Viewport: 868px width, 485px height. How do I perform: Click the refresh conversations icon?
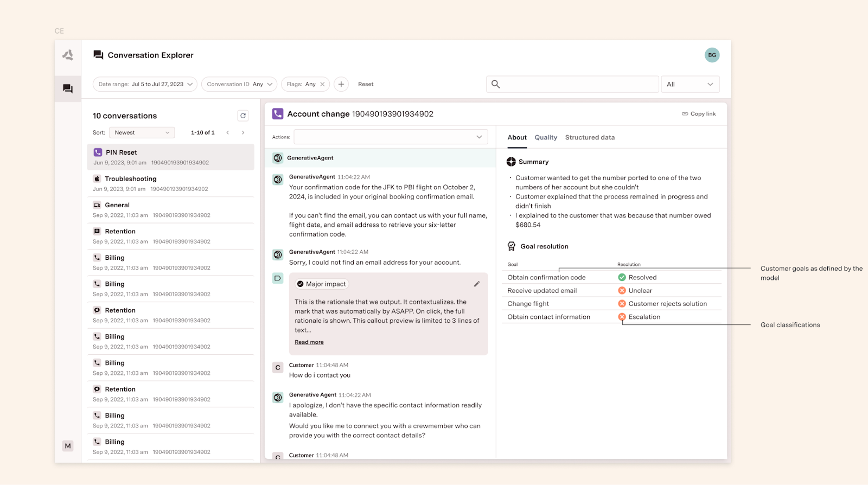(x=243, y=116)
